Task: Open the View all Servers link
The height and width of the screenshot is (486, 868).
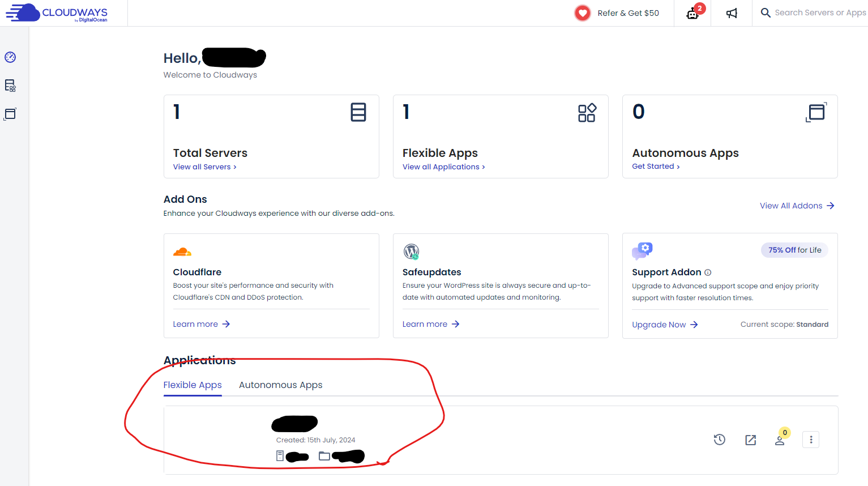Action: pyautogui.click(x=205, y=167)
